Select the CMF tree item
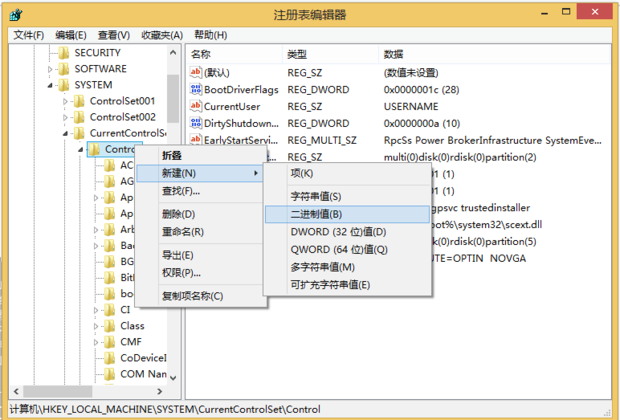Image resolution: width=620 pixels, height=420 pixels. (x=132, y=341)
